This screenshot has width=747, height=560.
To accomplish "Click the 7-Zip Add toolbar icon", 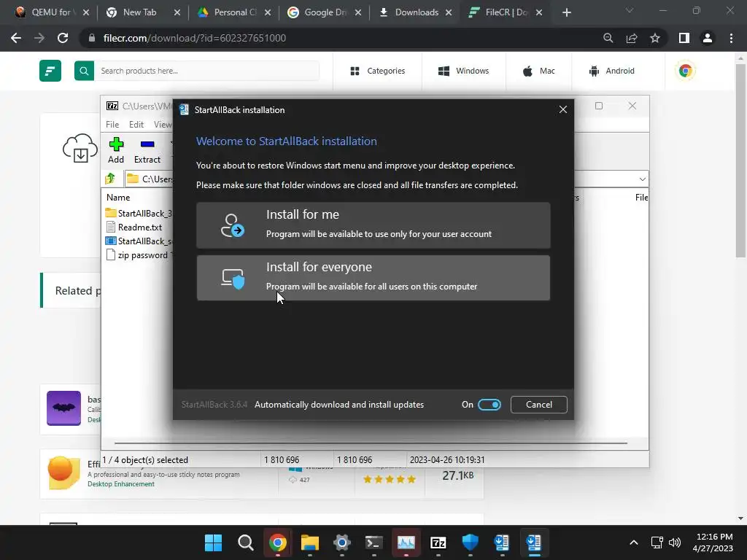I will (116, 150).
